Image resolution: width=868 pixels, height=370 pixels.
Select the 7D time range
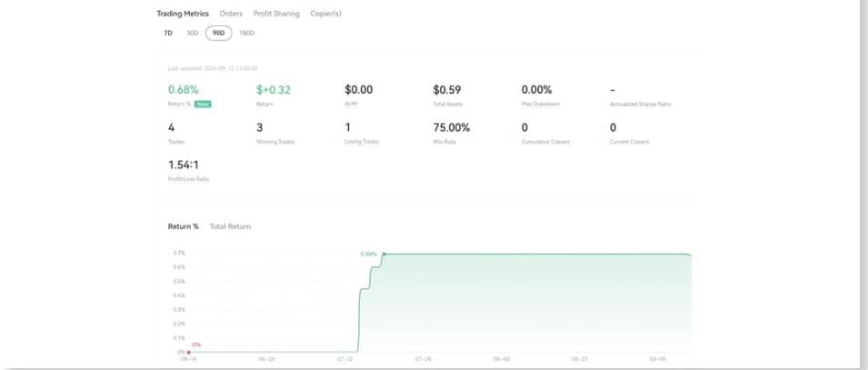168,33
